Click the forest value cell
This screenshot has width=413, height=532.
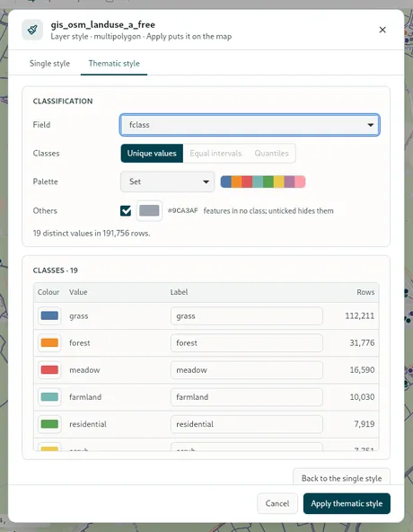tap(80, 343)
